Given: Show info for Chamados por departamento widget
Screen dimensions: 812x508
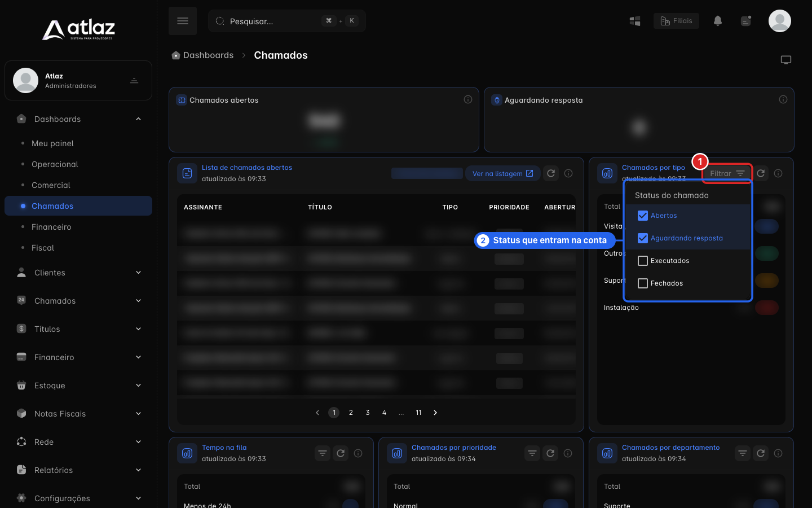Looking at the screenshot, I should click(x=778, y=453).
